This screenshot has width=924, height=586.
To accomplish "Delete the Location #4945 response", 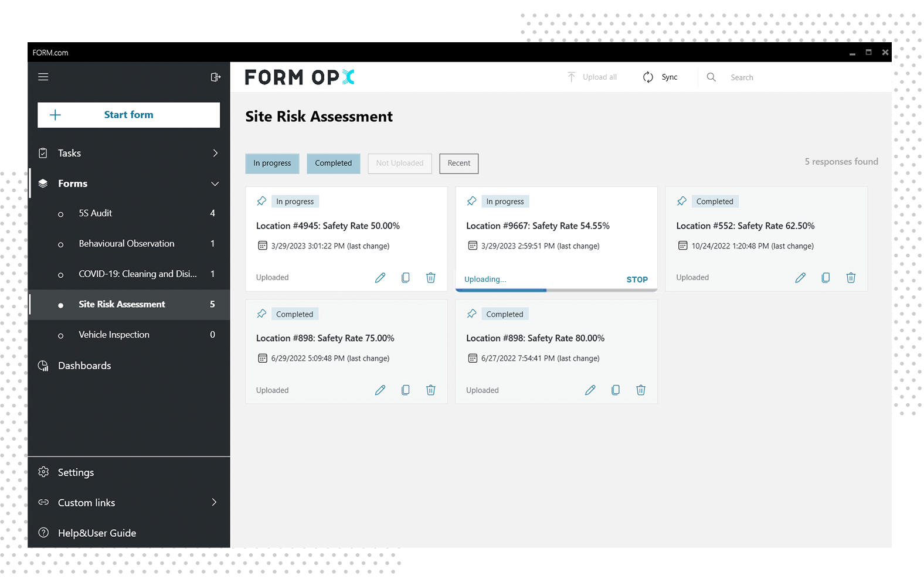I will tap(430, 278).
